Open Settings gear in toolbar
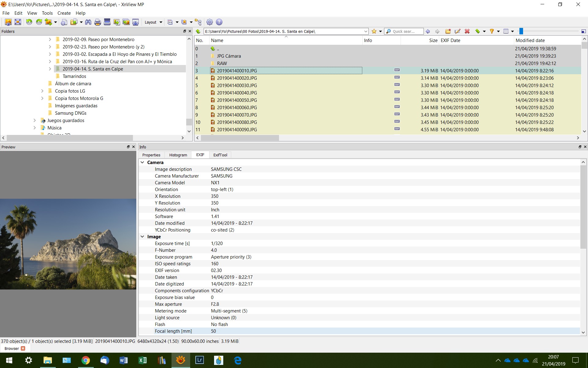The width and height of the screenshot is (588, 368). coord(209,22)
